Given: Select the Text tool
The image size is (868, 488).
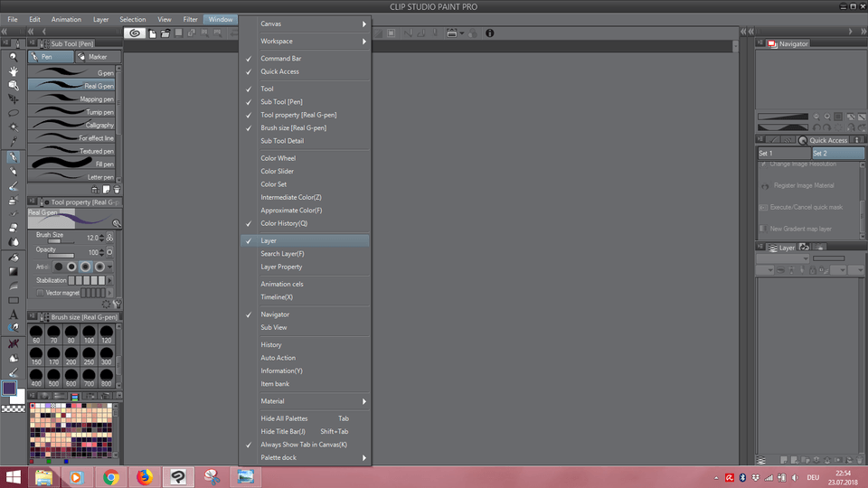Looking at the screenshot, I should click(14, 314).
